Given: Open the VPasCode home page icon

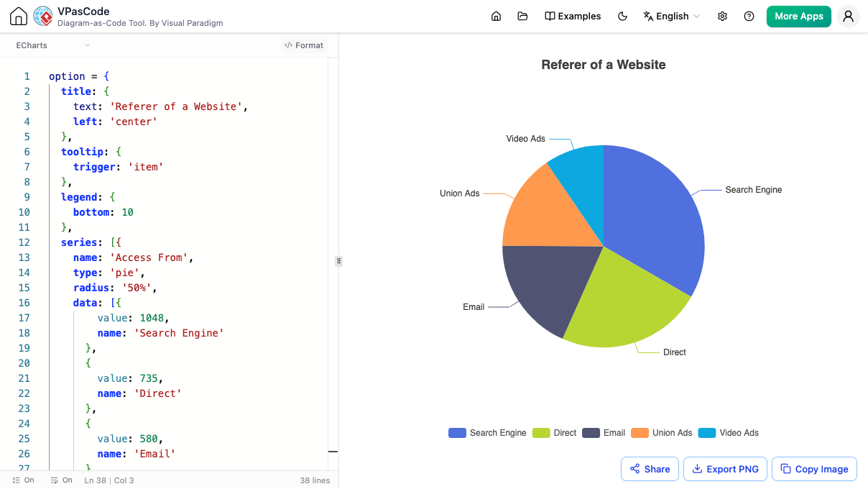Looking at the screenshot, I should (19, 17).
